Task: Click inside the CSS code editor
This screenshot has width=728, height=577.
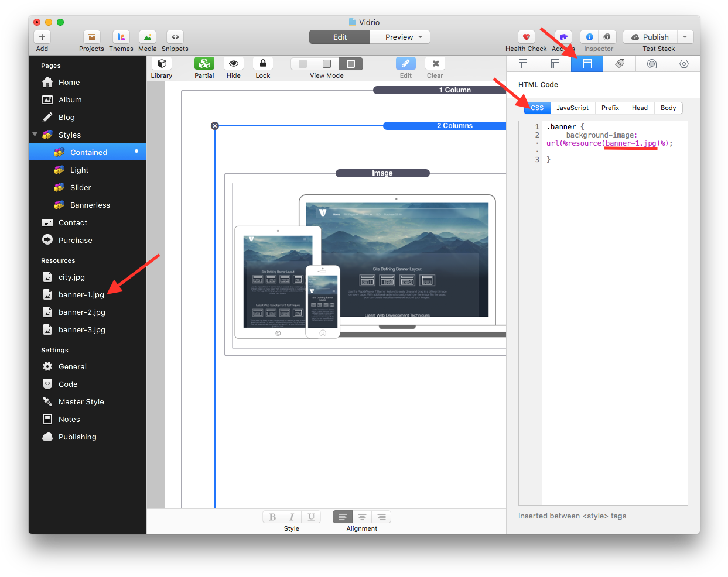Action: [x=614, y=293]
